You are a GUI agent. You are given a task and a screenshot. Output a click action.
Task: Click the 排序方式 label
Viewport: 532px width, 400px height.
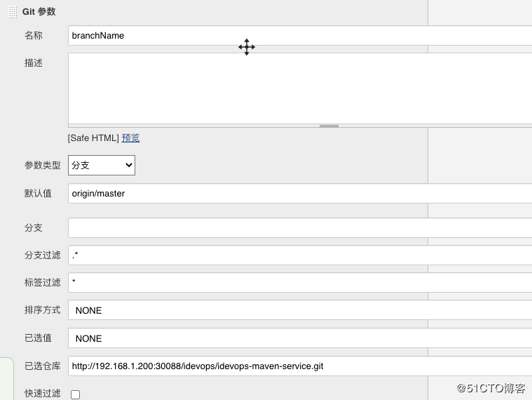click(43, 310)
